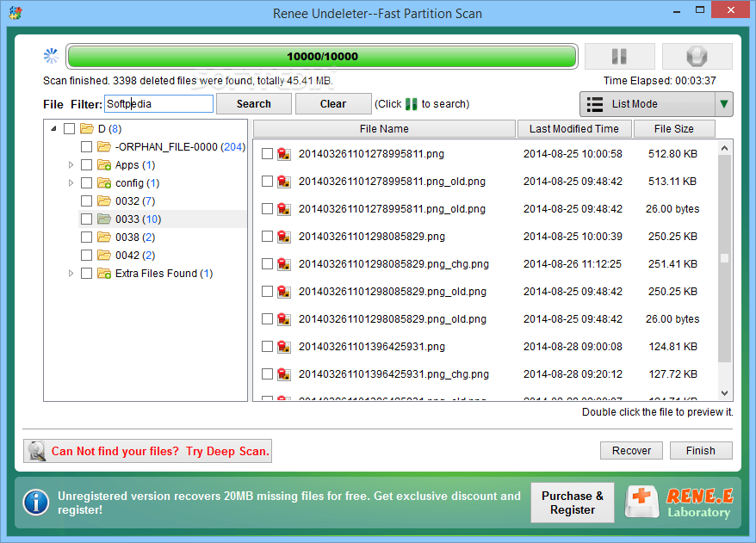Click file icon of 20140326110127899581​1.png

[x=284, y=154]
